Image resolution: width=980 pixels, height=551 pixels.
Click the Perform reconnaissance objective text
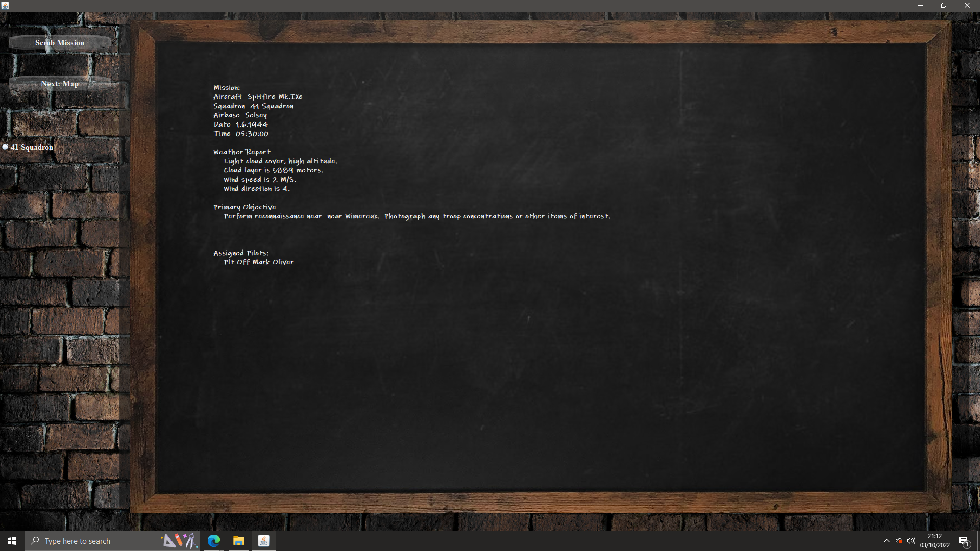[417, 216]
